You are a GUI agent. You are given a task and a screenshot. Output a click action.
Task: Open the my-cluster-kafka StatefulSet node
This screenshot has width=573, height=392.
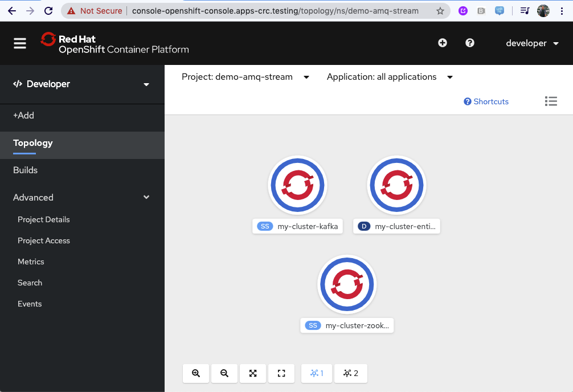297,185
